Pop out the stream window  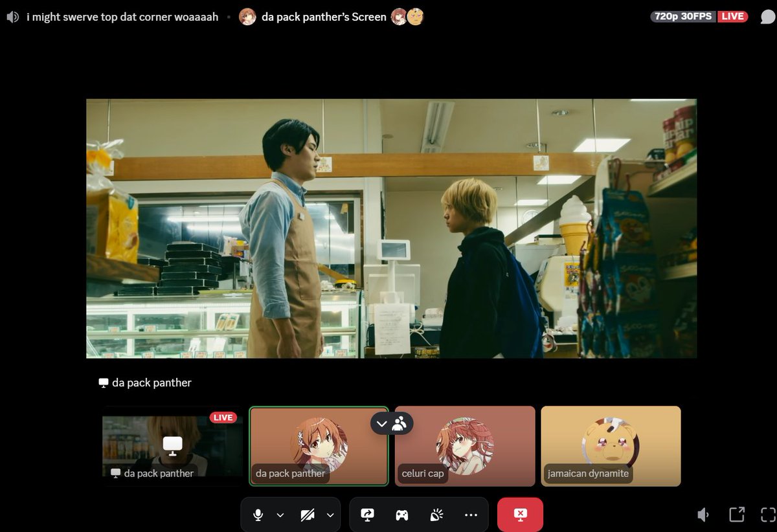point(737,515)
